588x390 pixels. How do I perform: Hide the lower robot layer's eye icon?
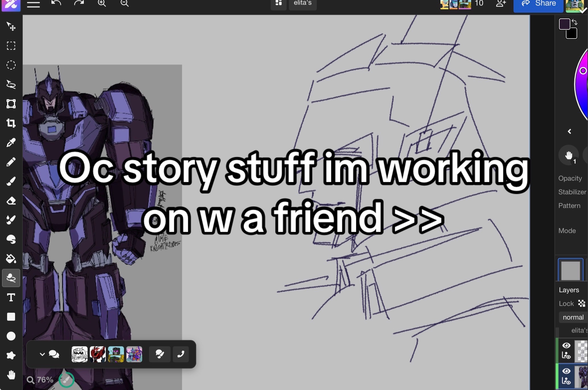pos(566,371)
